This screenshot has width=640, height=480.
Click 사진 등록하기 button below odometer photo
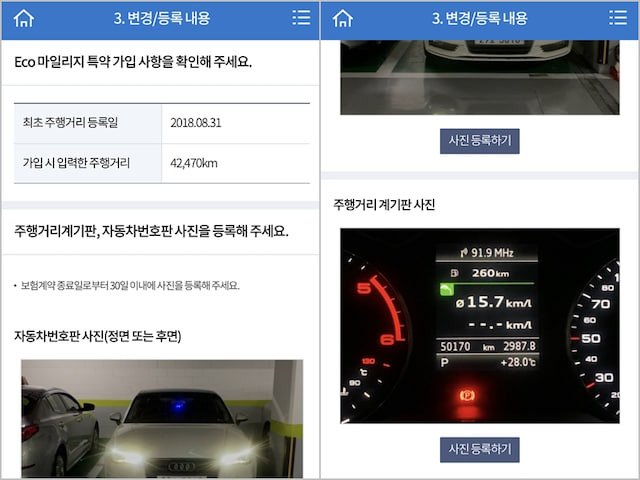pos(480,449)
